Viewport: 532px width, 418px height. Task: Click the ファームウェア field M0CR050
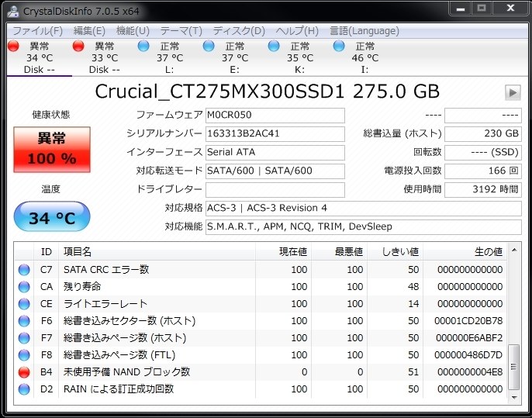point(275,116)
